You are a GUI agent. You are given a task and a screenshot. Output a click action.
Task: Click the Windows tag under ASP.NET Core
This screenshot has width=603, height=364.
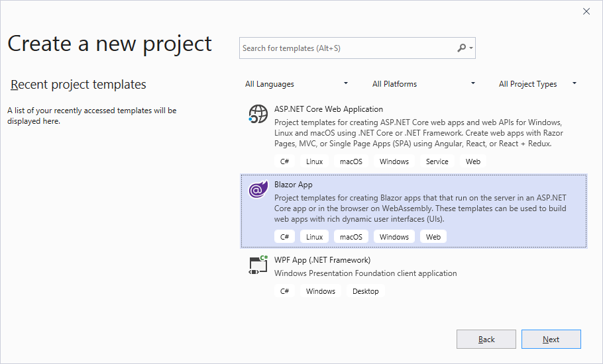click(394, 161)
